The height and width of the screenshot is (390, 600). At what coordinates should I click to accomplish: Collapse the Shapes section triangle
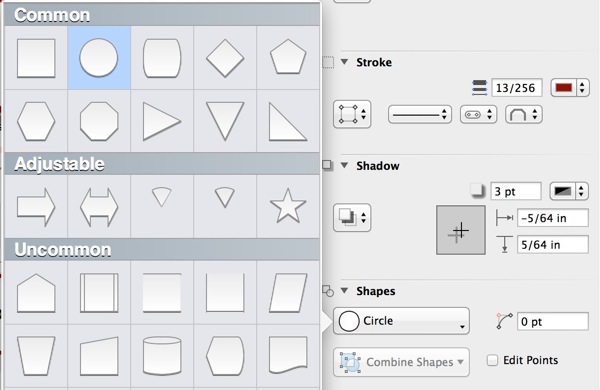click(x=344, y=290)
